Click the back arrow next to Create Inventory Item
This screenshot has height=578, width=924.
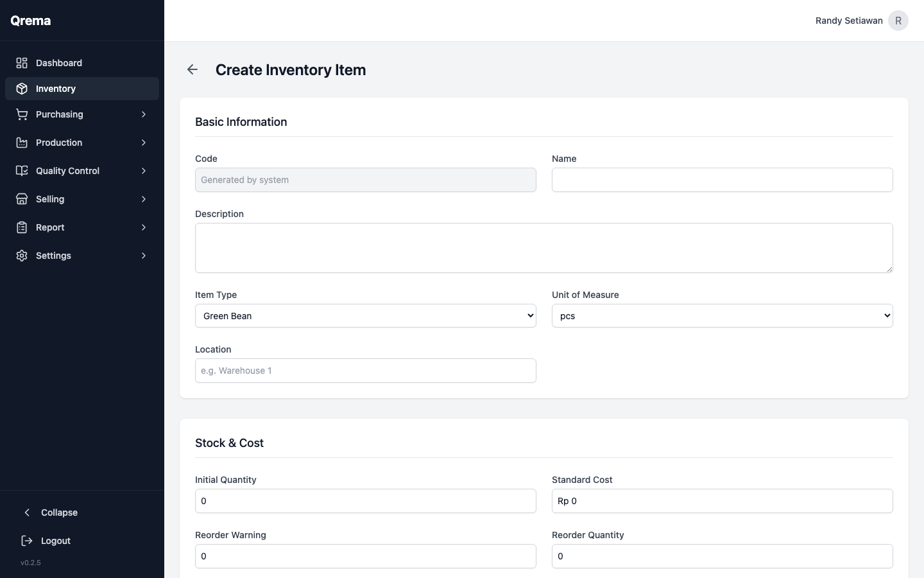[193, 69]
